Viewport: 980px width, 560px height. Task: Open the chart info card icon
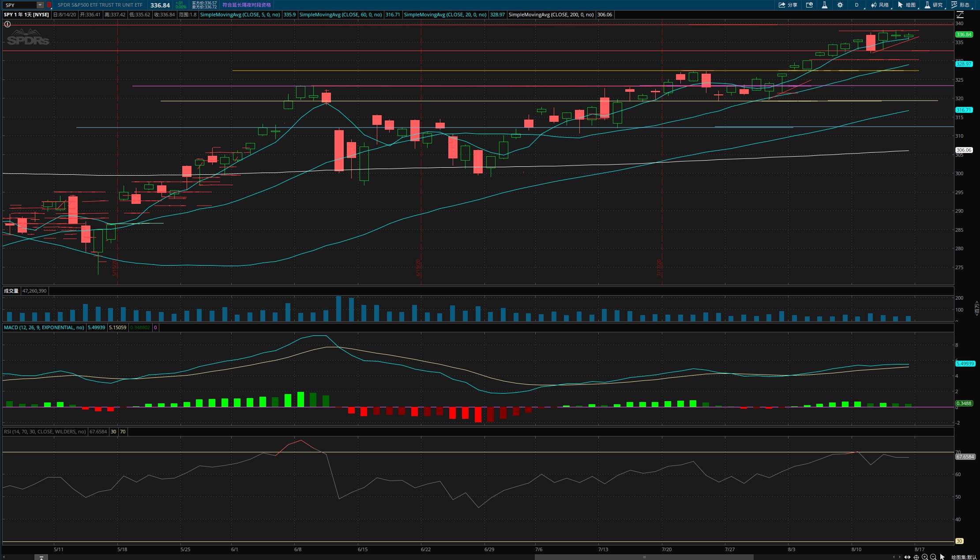tap(809, 5)
